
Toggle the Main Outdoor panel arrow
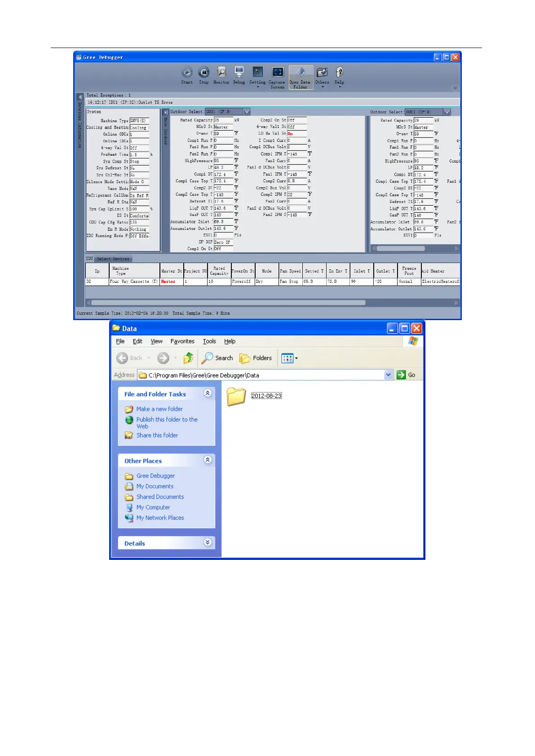pos(165,112)
